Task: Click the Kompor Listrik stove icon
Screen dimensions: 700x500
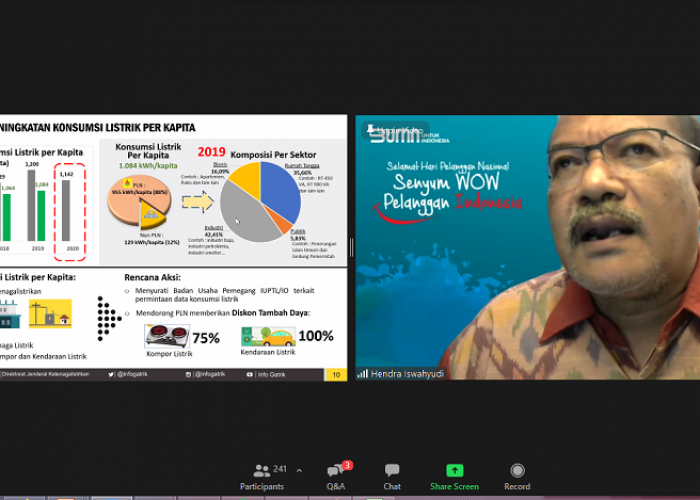Action: click(166, 337)
